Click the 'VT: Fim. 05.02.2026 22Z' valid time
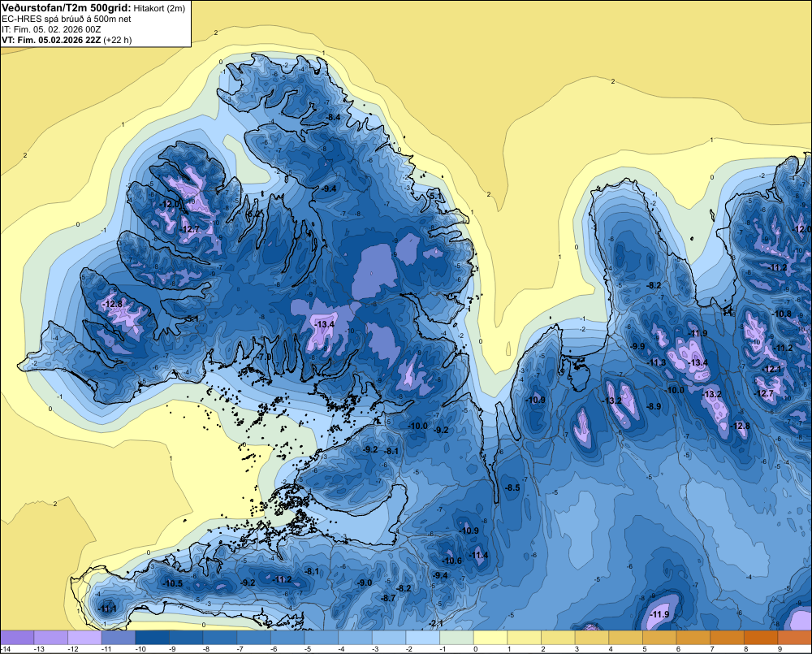This screenshot has height=654, width=812. [x=52, y=40]
